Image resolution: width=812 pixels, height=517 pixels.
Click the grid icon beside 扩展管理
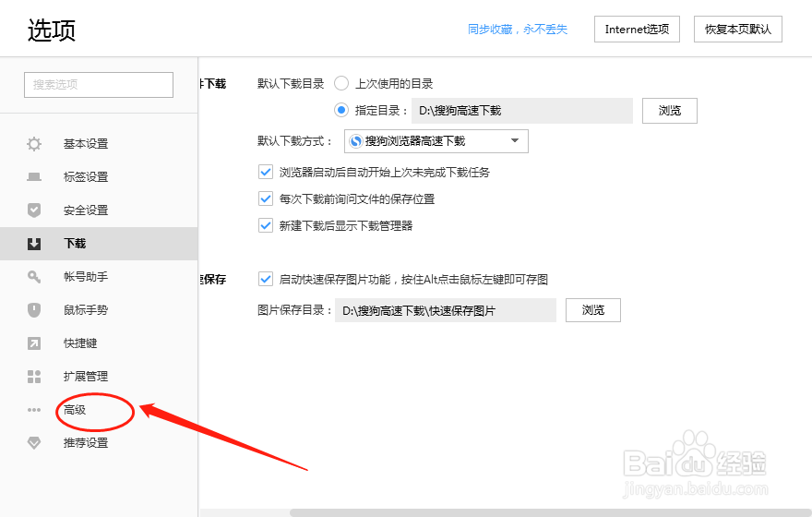(34, 377)
